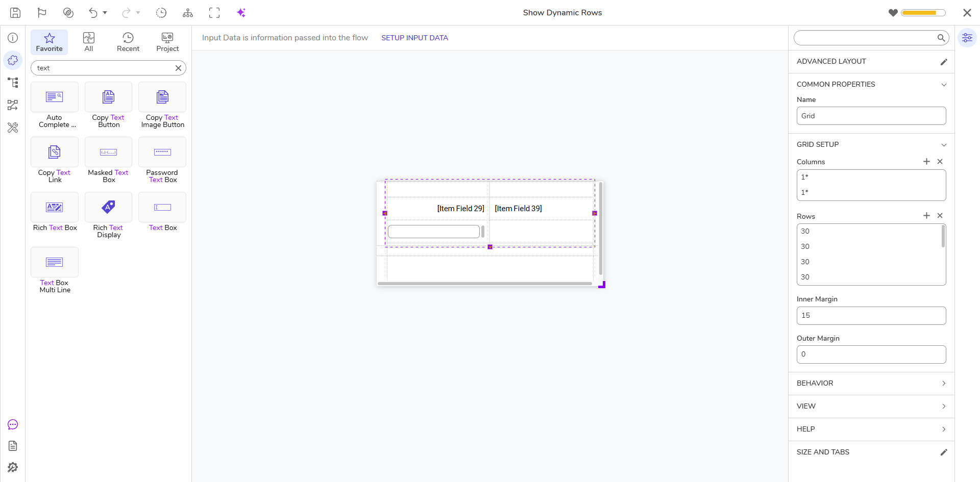Select the Copy Text Image Button control
The image size is (980, 482).
coord(162,105)
